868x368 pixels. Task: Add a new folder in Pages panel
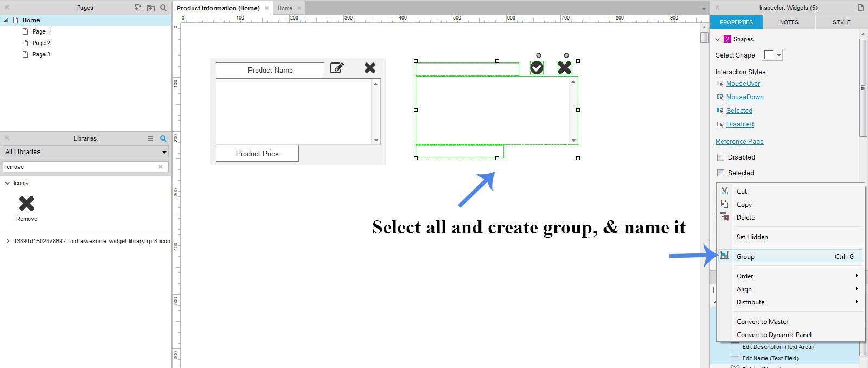pyautogui.click(x=151, y=8)
